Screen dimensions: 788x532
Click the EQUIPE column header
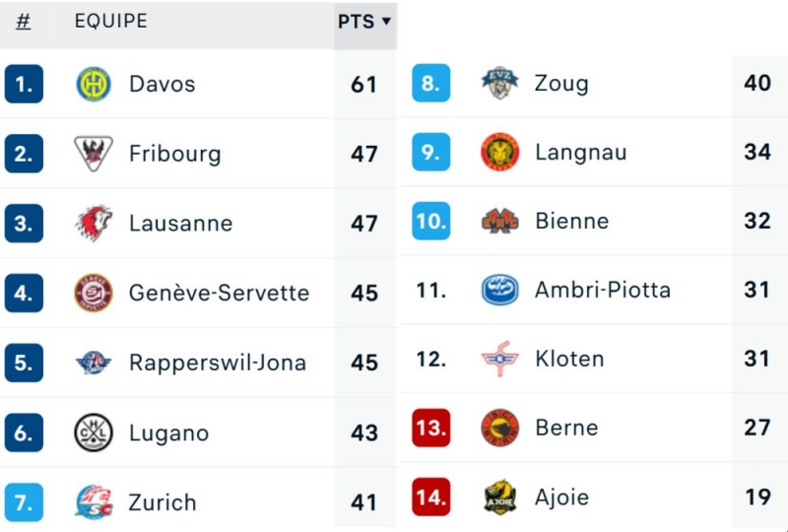[110, 21]
